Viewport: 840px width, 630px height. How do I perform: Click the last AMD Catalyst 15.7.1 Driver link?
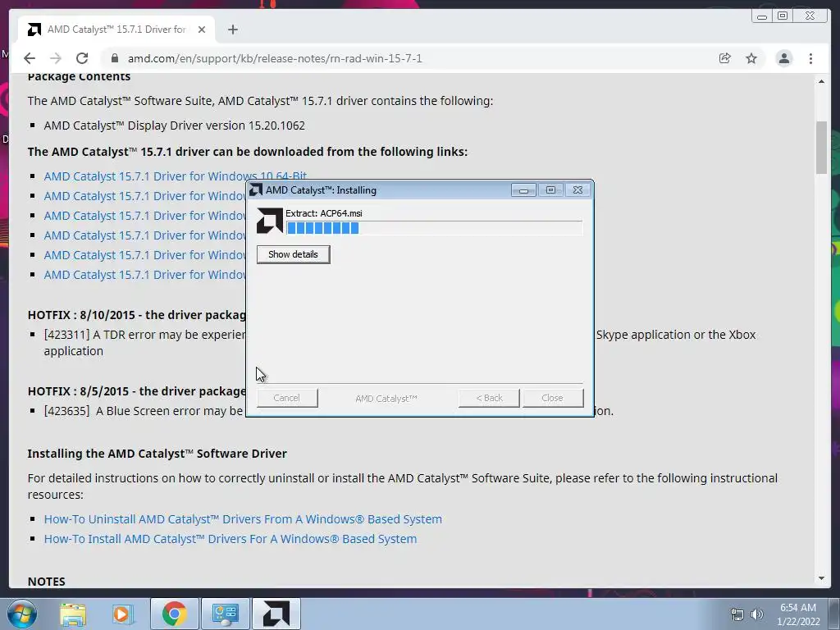tap(144, 275)
